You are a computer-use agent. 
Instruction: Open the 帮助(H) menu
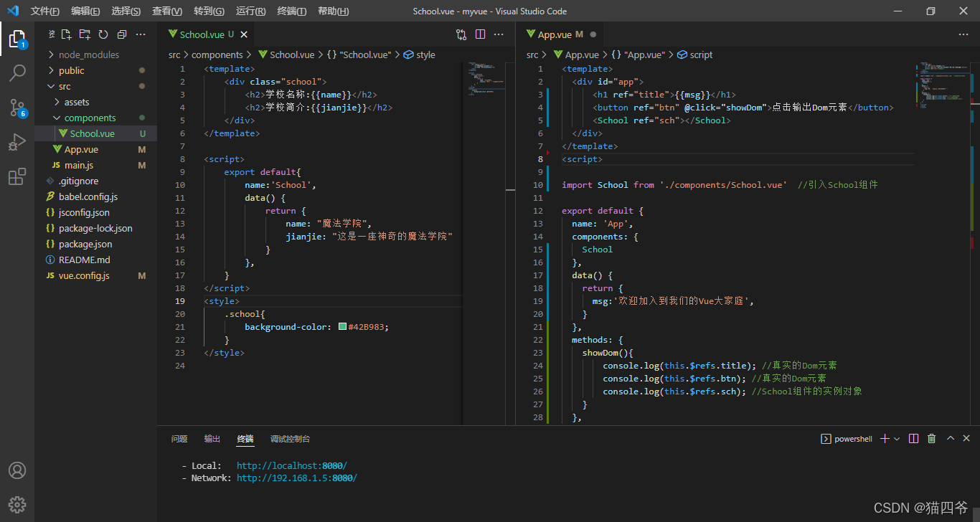point(334,11)
